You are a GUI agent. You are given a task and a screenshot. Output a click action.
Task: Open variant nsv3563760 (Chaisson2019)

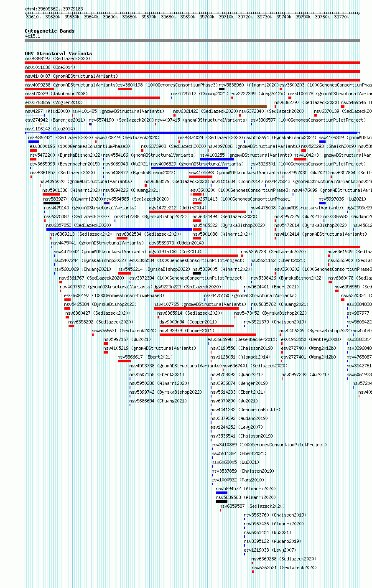point(275,515)
